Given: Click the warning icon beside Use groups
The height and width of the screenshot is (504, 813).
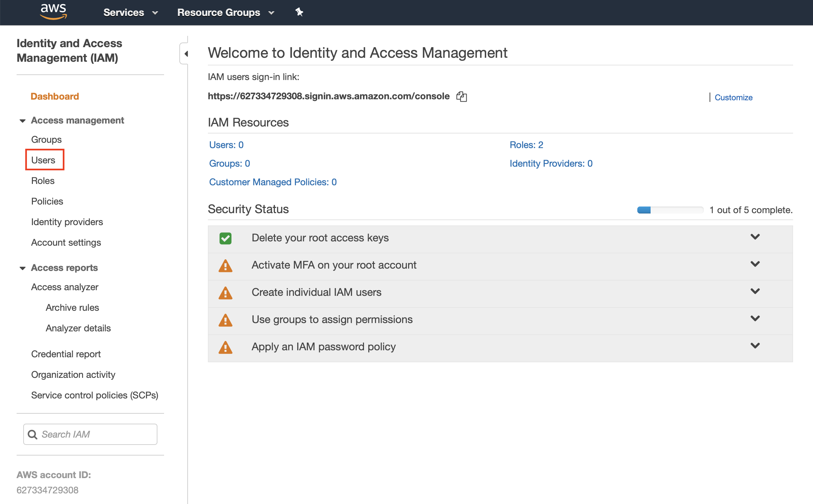Looking at the screenshot, I should click(x=225, y=320).
